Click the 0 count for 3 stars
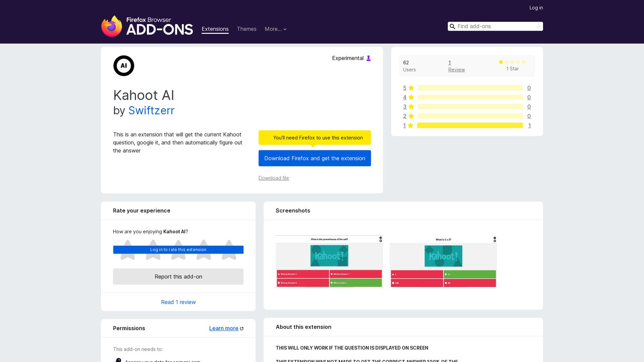Image resolution: width=644 pixels, height=362 pixels. (x=529, y=107)
